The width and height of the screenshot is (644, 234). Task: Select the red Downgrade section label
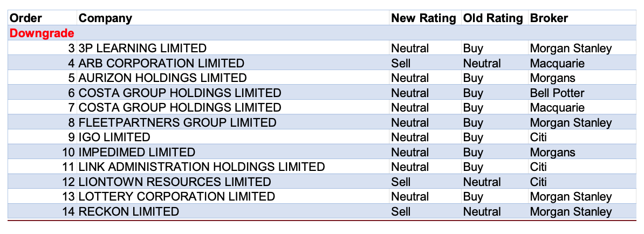pos(42,33)
